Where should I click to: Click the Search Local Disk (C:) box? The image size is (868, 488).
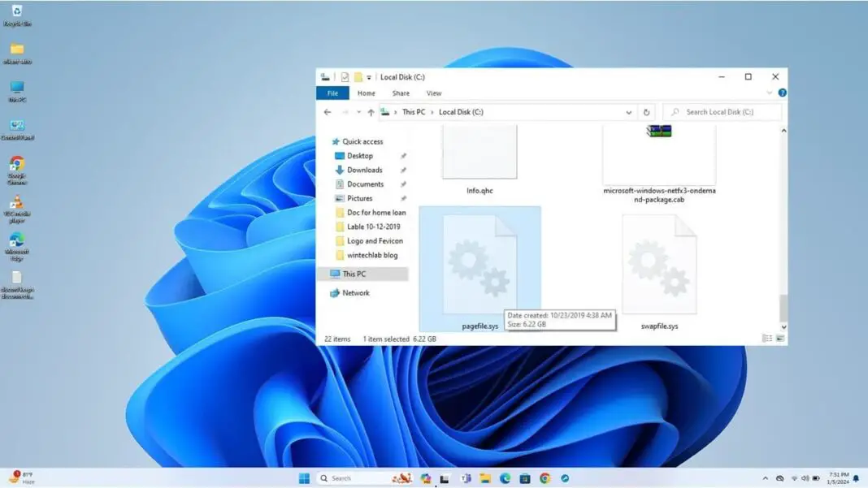pyautogui.click(x=722, y=112)
